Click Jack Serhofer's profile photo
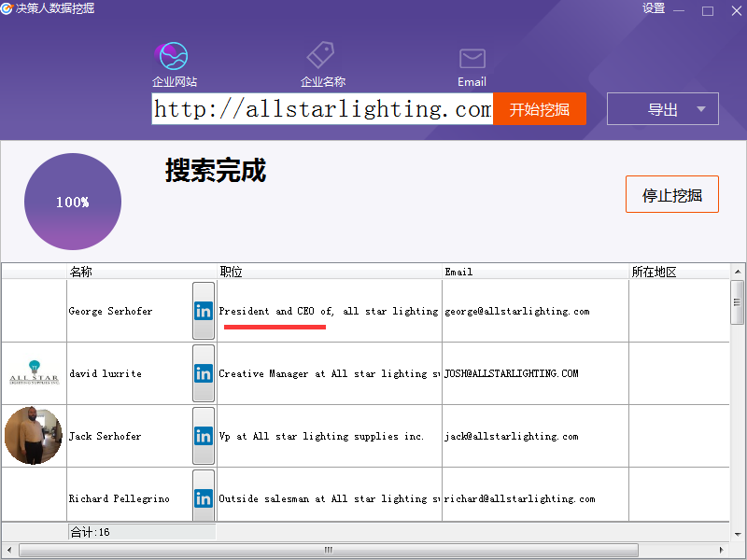This screenshot has width=747, height=560. click(x=34, y=436)
